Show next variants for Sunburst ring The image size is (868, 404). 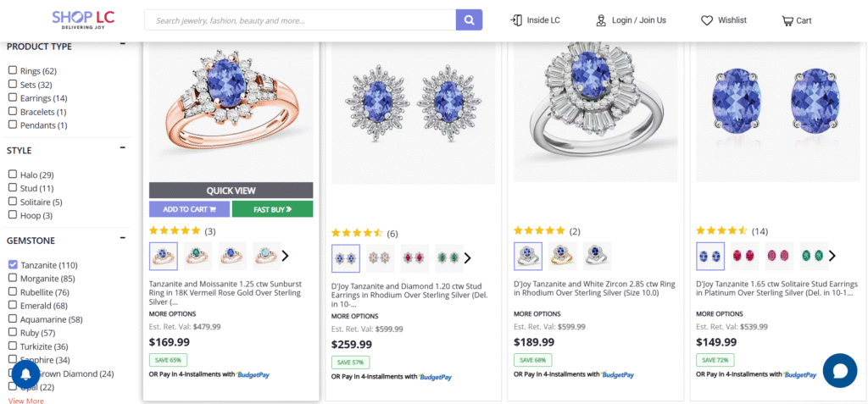(286, 256)
